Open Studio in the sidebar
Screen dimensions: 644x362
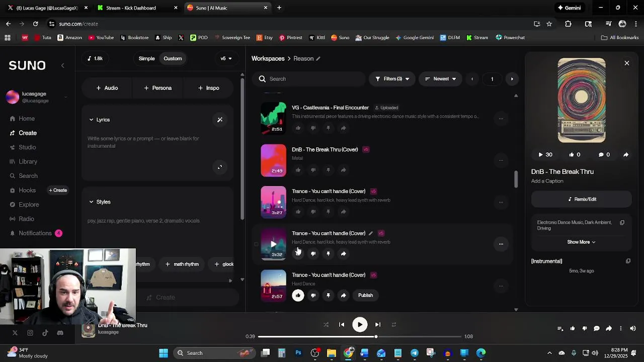tap(27, 147)
